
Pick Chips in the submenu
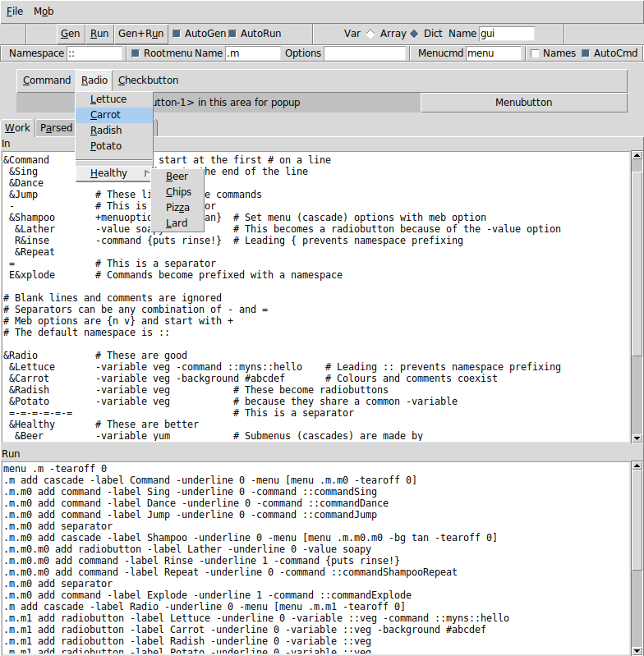coord(177,192)
